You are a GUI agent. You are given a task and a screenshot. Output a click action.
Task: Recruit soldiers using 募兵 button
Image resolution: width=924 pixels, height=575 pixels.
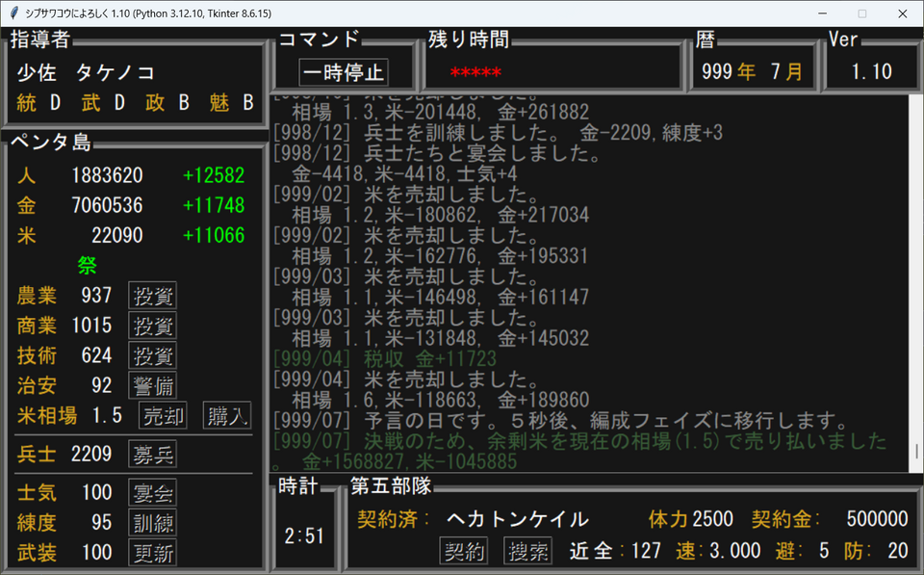tap(152, 454)
